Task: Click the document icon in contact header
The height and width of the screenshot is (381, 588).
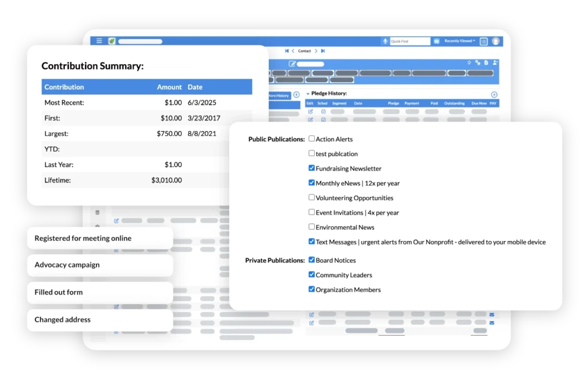Action: [x=486, y=63]
